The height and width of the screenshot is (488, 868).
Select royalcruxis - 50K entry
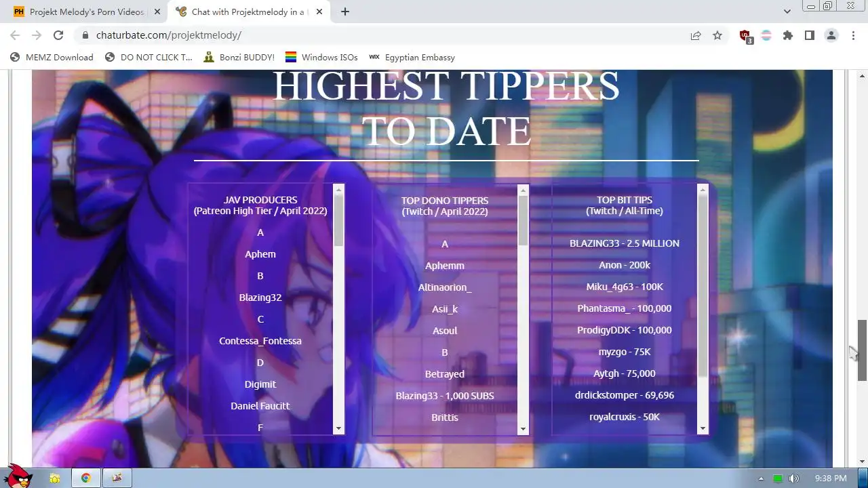click(x=625, y=417)
